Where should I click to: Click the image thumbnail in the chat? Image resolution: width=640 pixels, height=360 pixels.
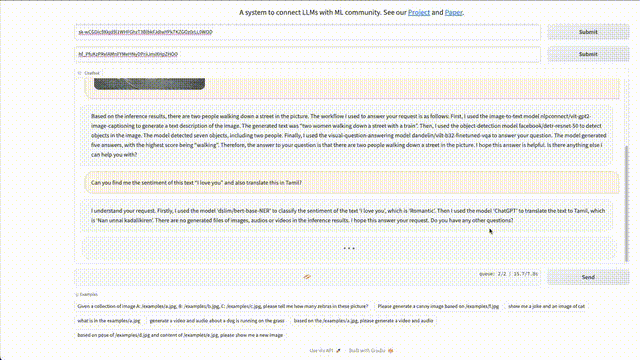(149, 84)
